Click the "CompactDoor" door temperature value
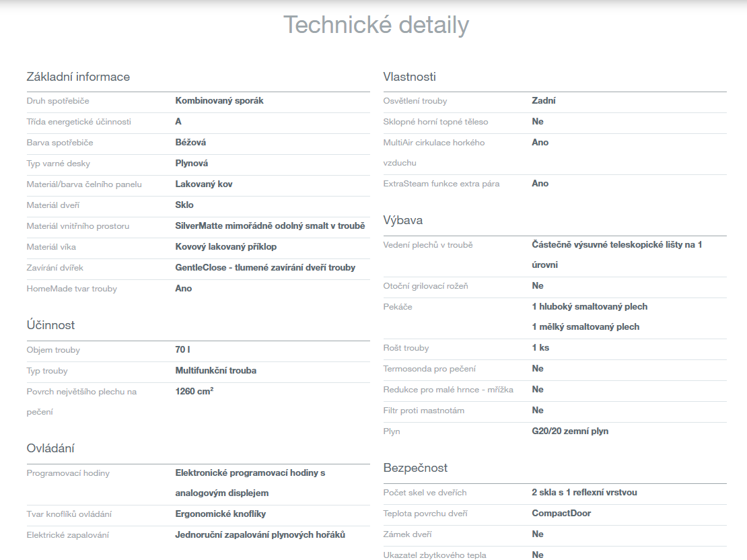The image size is (747, 560). [x=561, y=514]
